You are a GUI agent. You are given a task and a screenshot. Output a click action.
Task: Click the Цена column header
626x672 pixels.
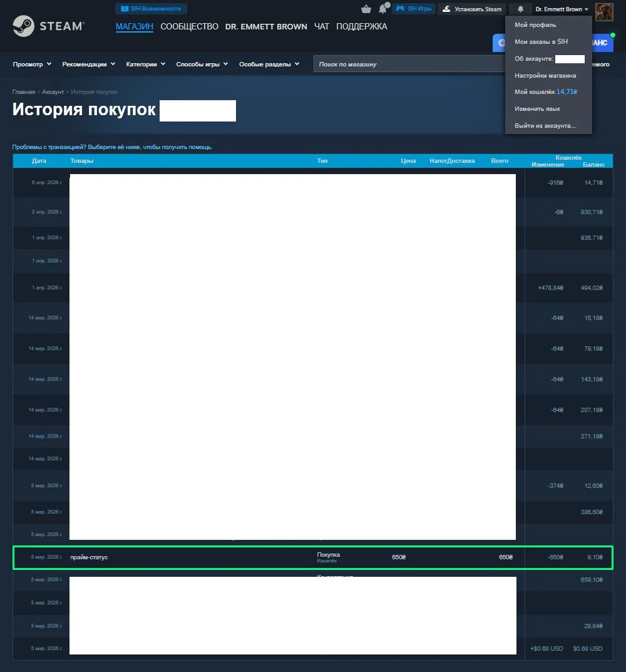(x=408, y=161)
